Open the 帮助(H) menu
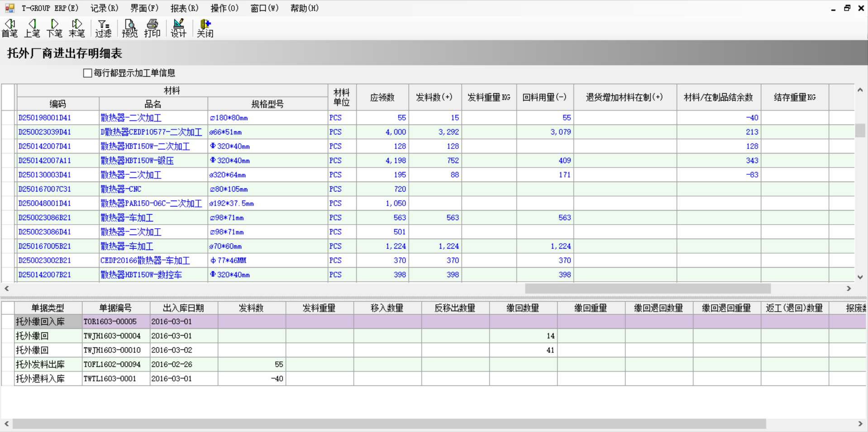This screenshot has width=868, height=432. pos(305,8)
